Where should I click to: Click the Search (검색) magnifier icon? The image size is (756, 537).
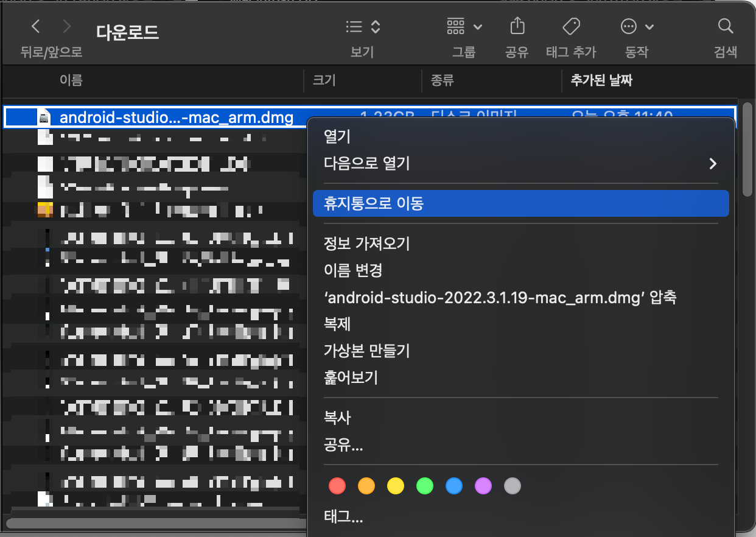pos(725,26)
